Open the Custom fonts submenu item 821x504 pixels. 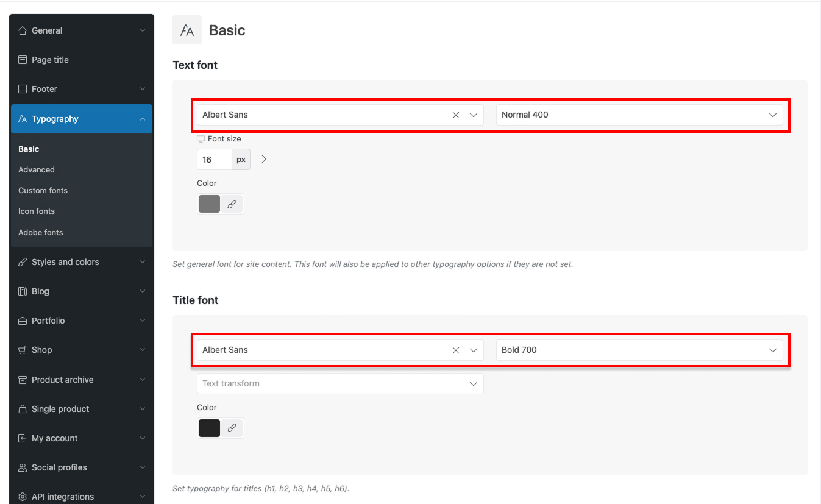point(43,191)
